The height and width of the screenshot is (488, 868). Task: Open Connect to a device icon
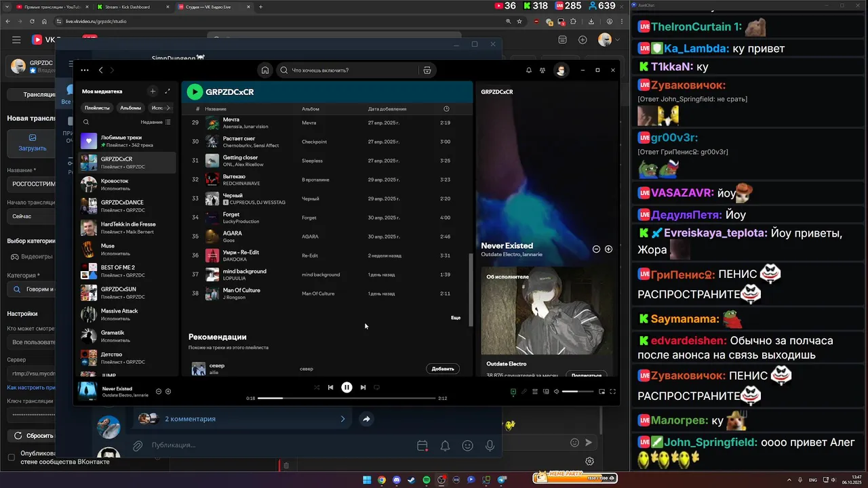[546, 391]
